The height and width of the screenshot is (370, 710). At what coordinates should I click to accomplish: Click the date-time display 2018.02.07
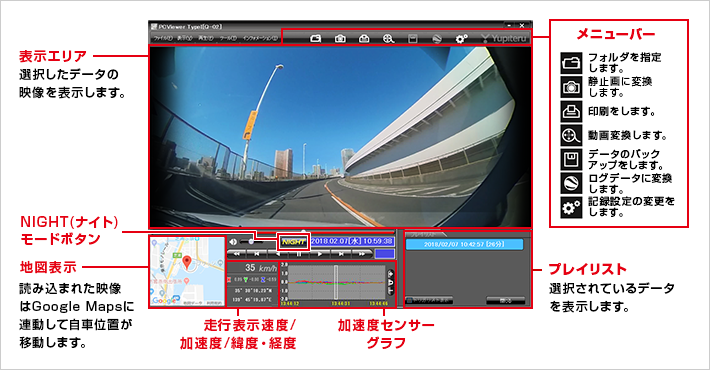point(352,242)
